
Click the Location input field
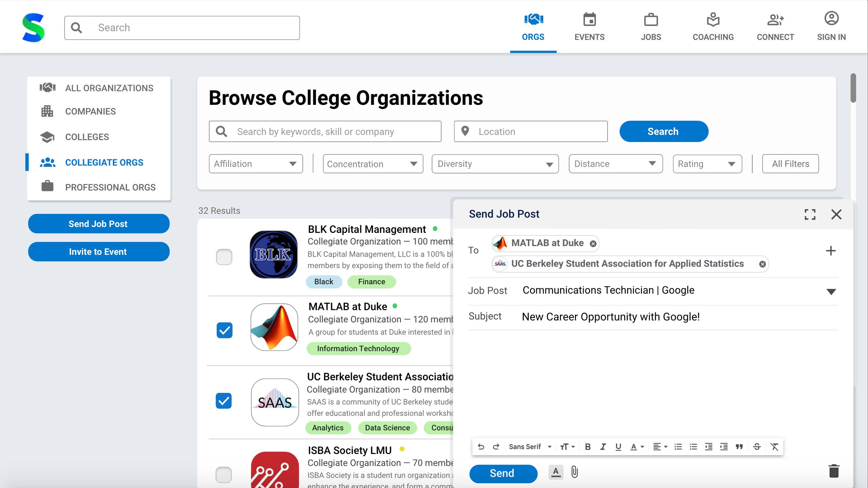[x=531, y=132]
